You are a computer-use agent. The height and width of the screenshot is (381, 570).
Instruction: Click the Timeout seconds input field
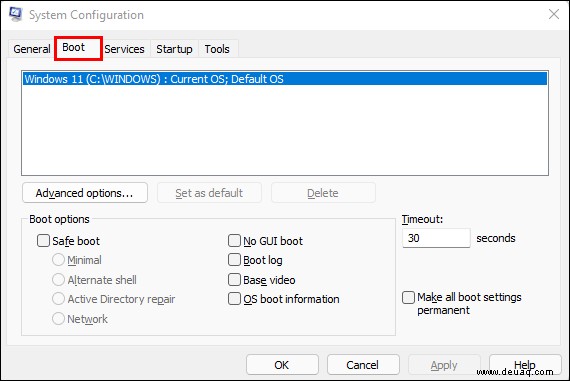(x=436, y=238)
